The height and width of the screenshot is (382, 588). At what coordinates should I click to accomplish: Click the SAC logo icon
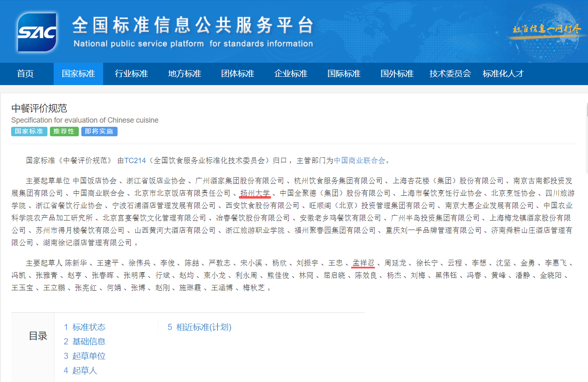coord(37,32)
